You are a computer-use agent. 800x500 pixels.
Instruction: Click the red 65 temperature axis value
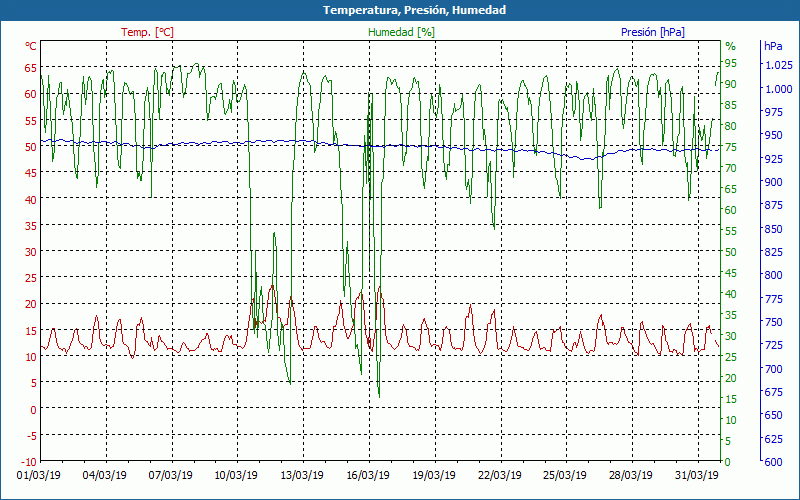pos(31,68)
